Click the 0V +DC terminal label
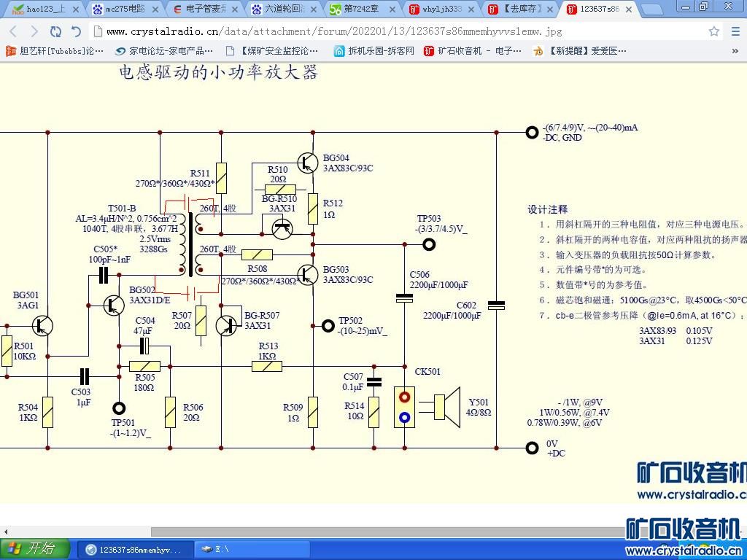 click(555, 448)
